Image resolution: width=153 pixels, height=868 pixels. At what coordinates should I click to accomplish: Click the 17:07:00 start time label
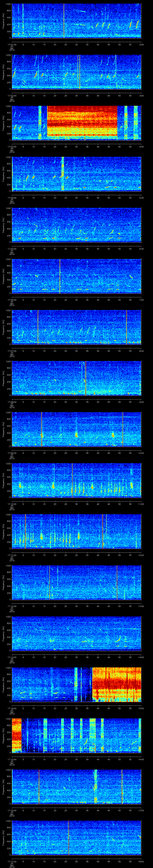[x=12, y=351]
